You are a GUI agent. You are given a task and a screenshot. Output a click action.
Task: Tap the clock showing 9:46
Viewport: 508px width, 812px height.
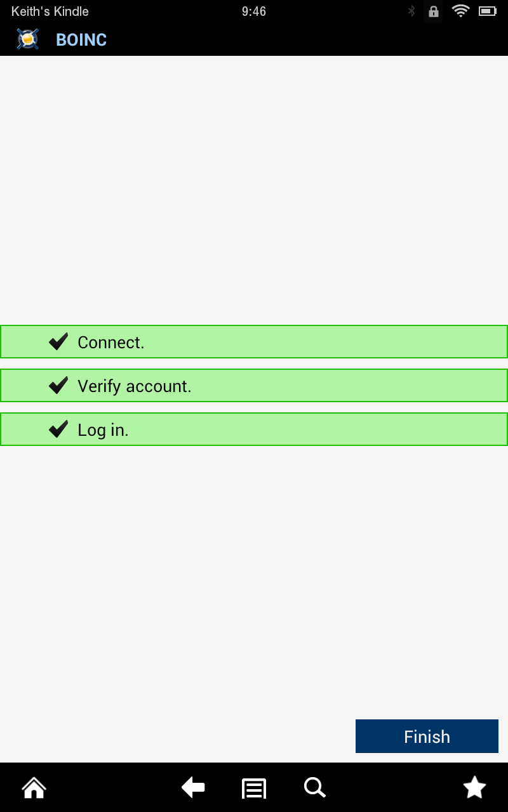(x=253, y=11)
